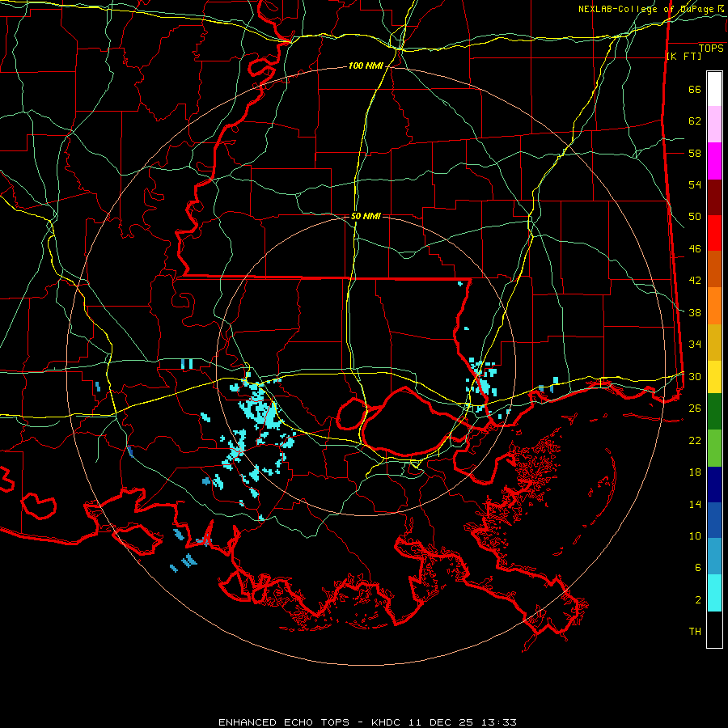Click the gold legend swatch
Image resolution: width=728 pixels, height=728 pixels.
coord(714,343)
